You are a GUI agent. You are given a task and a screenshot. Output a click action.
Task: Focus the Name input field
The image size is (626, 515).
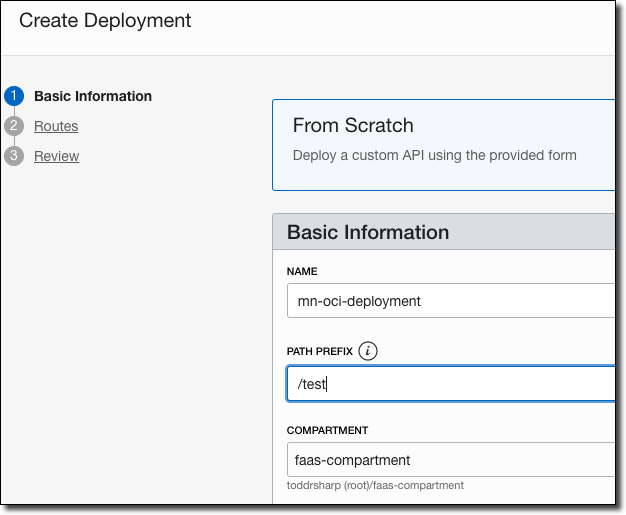(450, 300)
